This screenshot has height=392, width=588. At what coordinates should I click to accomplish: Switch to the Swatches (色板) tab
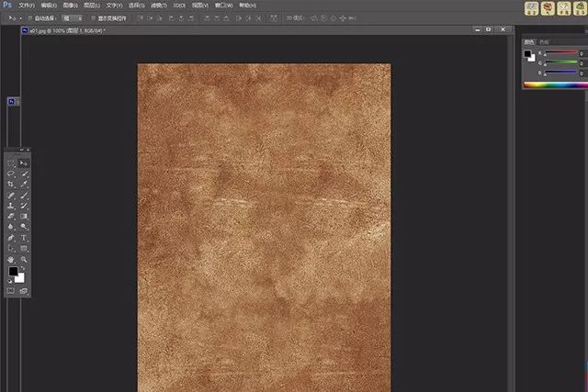point(545,41)
